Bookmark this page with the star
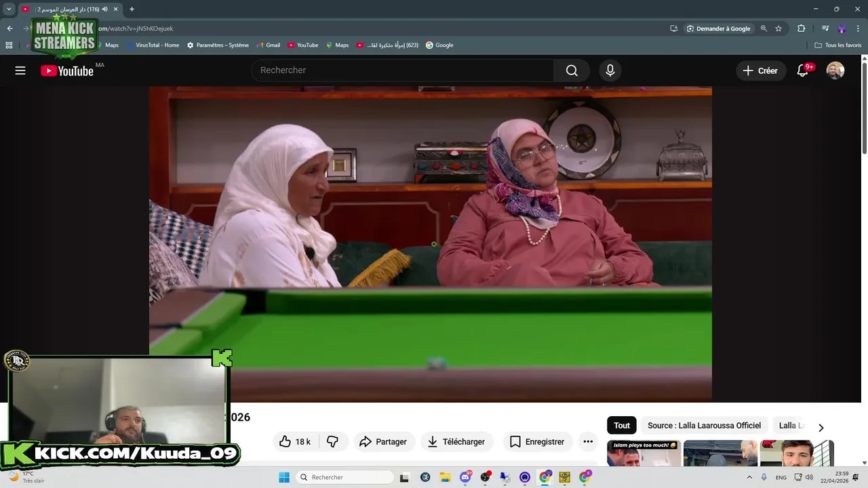 [778, 28]
